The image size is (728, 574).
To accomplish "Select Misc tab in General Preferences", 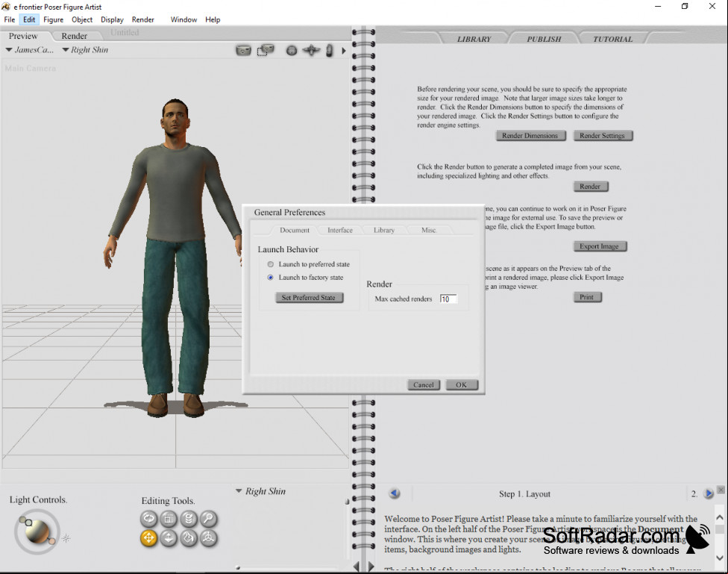I will (x=429, y=230).
